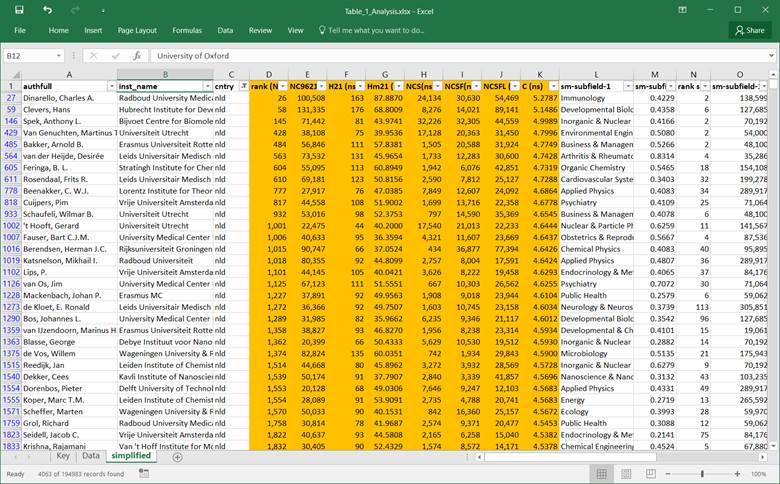The height and width of the screenshot is (484, 780).
Task: Switch to the Data sheet tab
Action: (91, 456)
